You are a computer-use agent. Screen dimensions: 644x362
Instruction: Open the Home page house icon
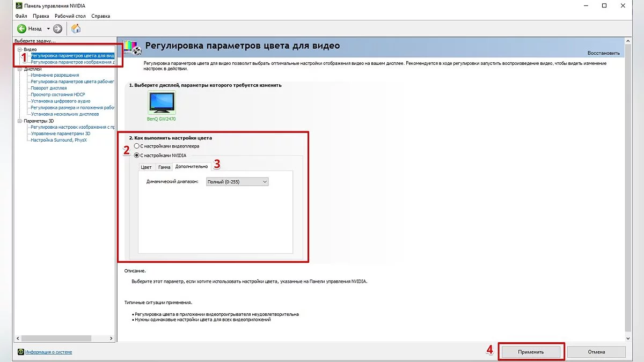[76, 28]
